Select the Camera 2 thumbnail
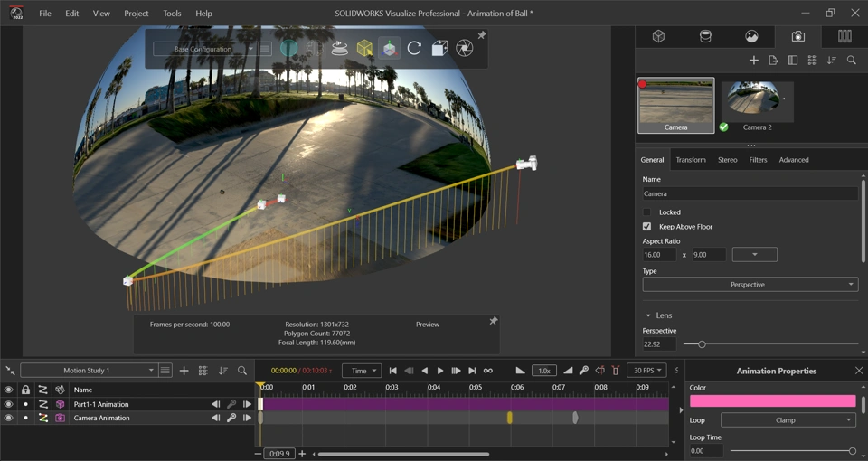Viewport: 868px width, 461px height. coord(758,103)
